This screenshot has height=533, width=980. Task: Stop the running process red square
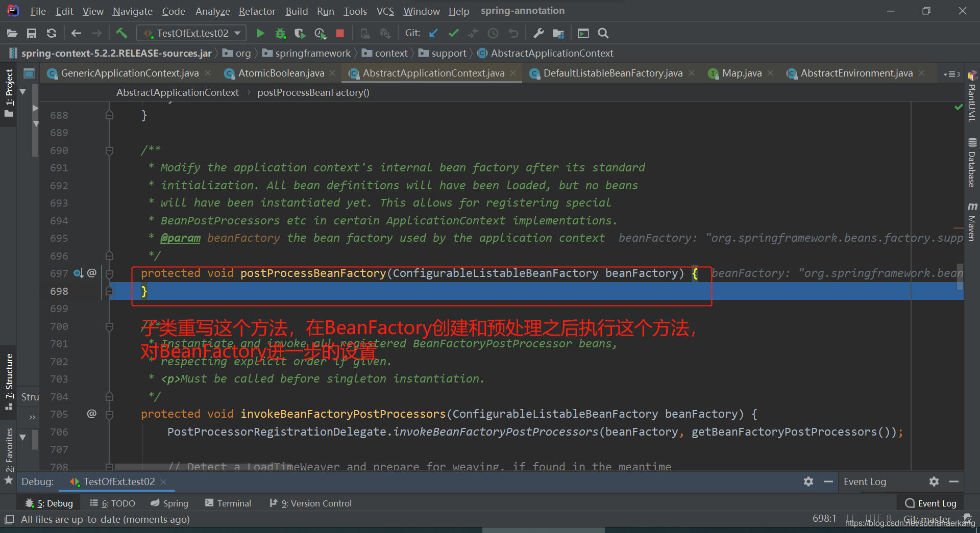point(340,33)
